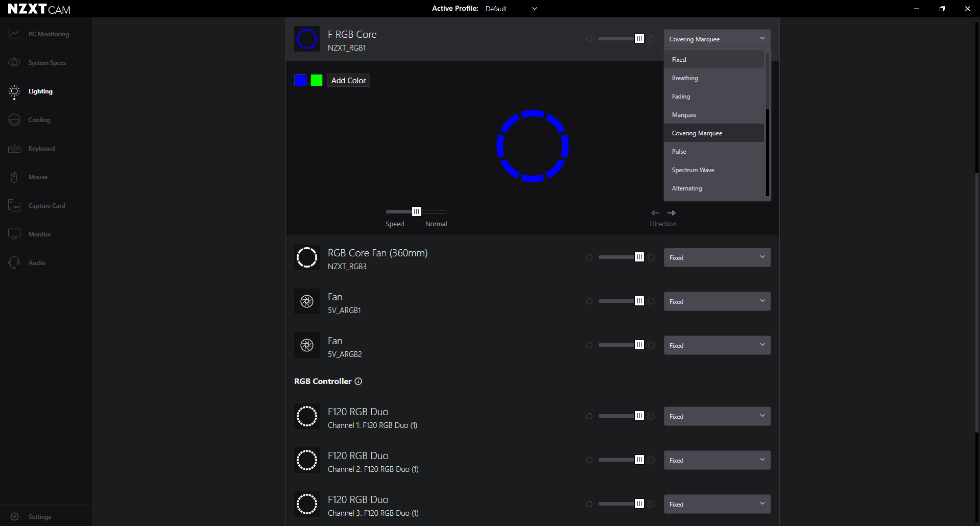Click the Audio headset icon
This screenshot has width=980, height=526.
(x=14, y=262)
